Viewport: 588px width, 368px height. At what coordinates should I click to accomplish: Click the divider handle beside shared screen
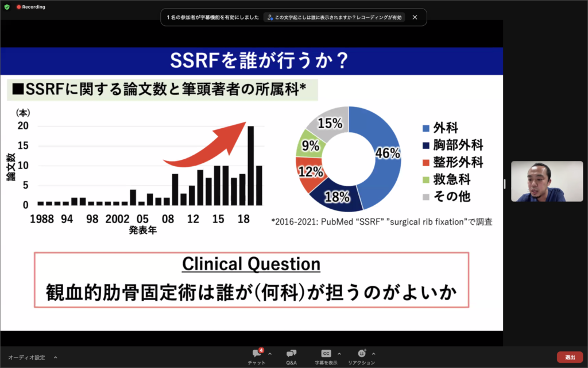[x=505, y=184]
